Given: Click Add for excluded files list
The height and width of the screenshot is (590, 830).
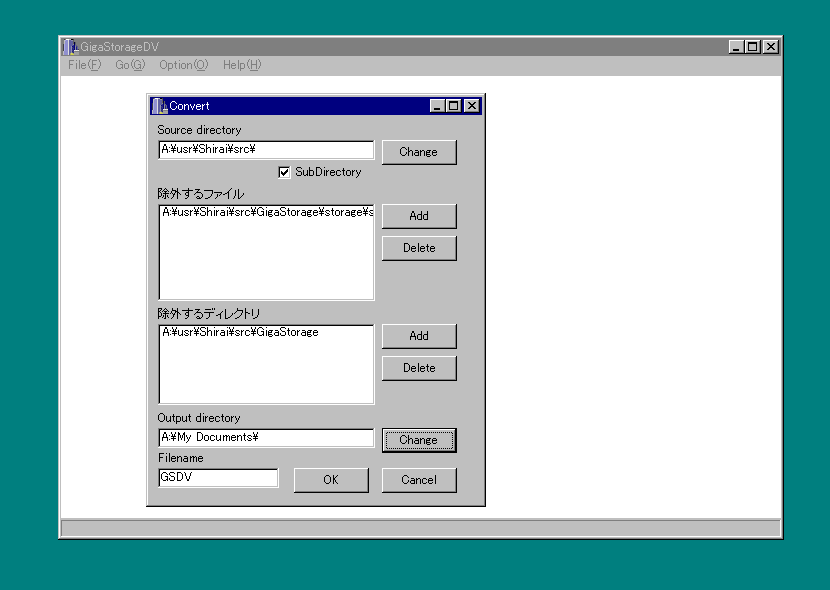Looking at the screenshot, I should tap(419, 216).
